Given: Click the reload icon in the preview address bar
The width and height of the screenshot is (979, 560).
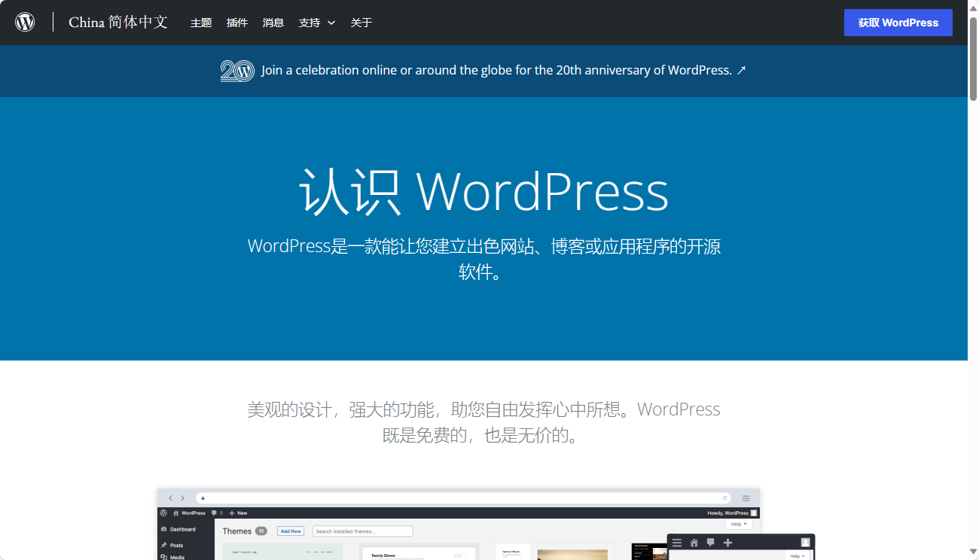Looking at the screenshot, I should pos(725,498).
